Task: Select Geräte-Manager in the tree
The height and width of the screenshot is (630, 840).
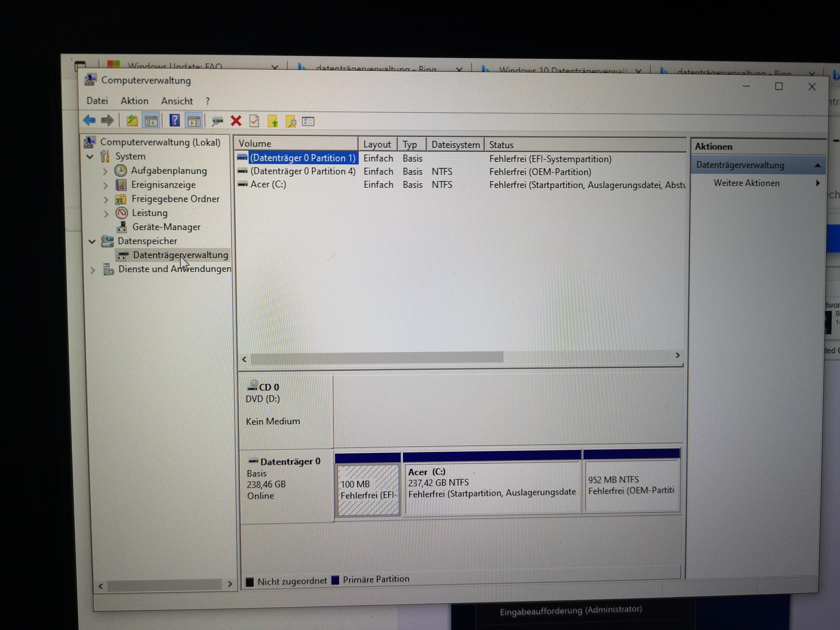Action: [166, 227]
